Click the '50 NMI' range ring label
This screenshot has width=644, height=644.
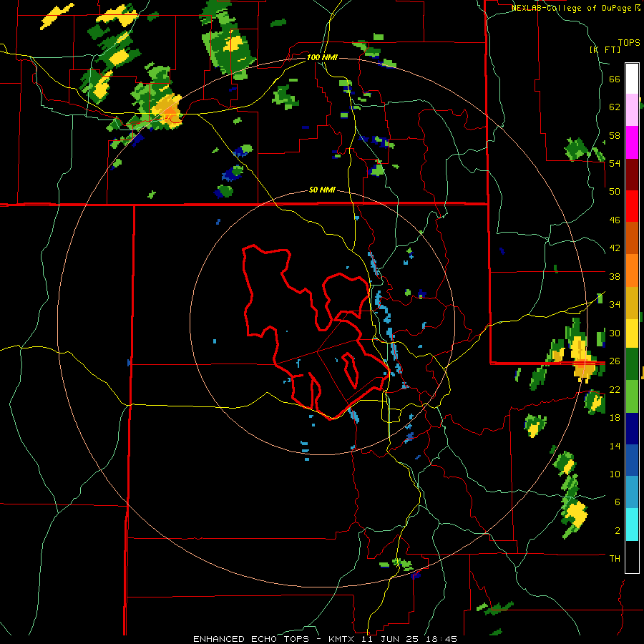[322, 190]
